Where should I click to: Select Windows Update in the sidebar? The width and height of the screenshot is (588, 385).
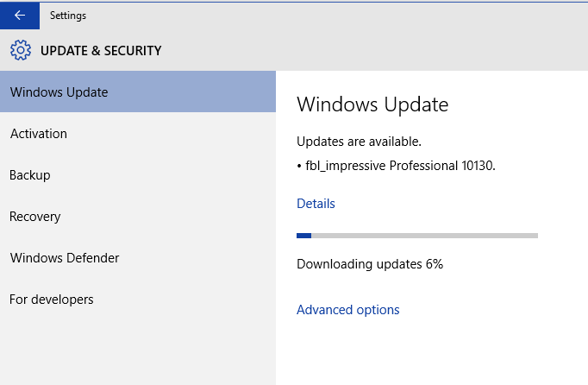(59, 92)
